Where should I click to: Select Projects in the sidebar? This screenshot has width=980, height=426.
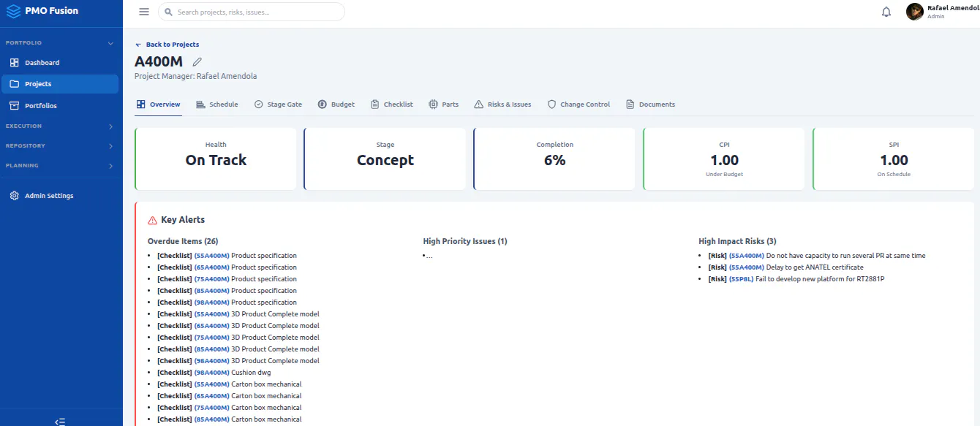pyautogui.click(x=60, y=84)
